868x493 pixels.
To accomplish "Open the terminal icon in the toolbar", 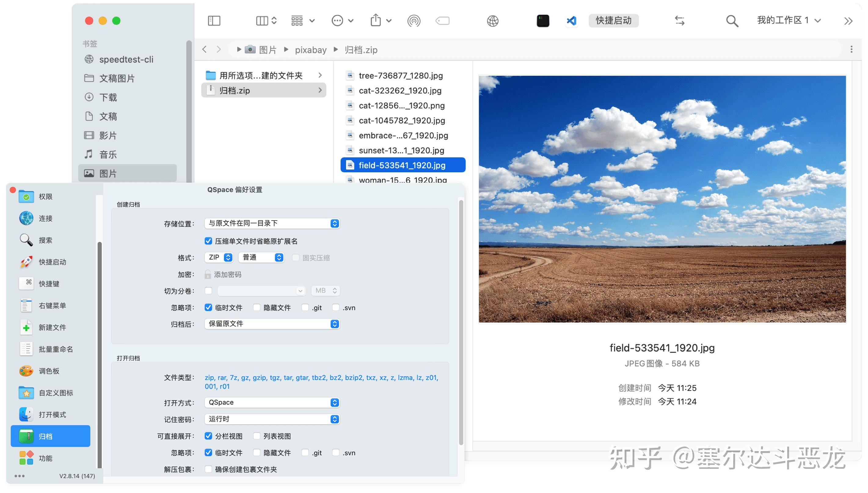I will click(542, 21).
